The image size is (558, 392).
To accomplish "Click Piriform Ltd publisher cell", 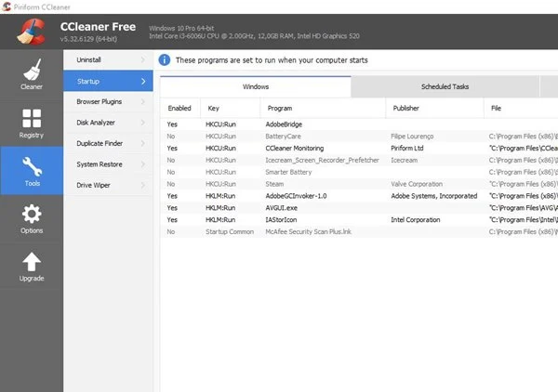I will (x=407, y=149).
